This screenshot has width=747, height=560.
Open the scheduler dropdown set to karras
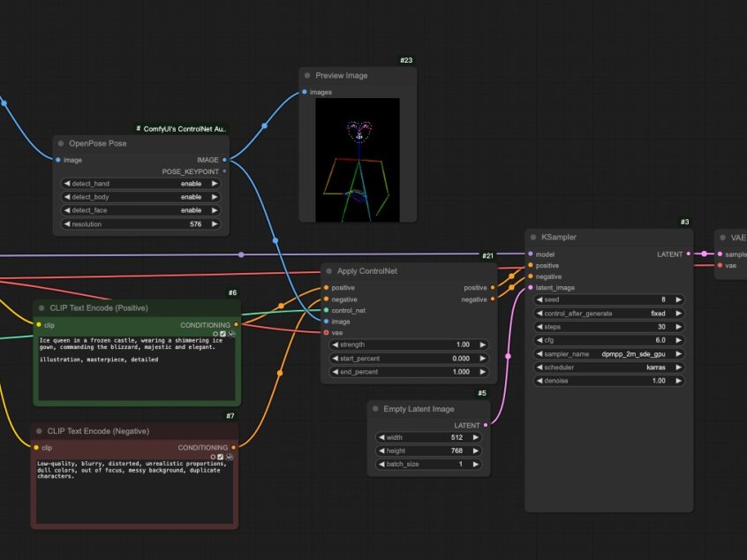(x=609, y=367)
